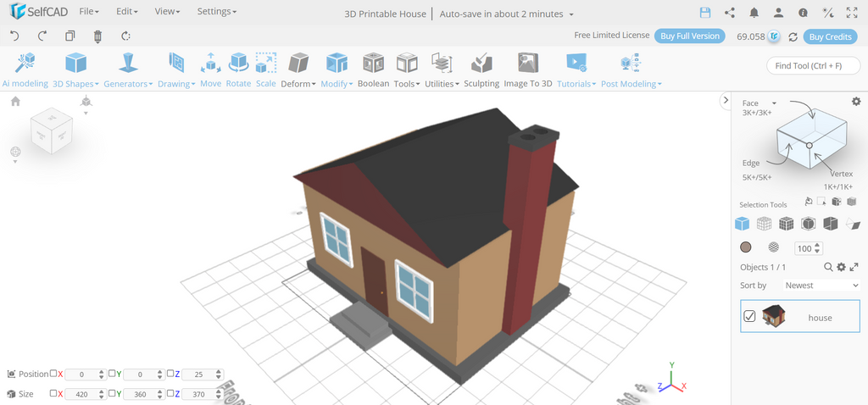Screen dimensions: 868x405
Task: Open the Auto-save options dropdown arrow
Action: (x=571, y=14)
